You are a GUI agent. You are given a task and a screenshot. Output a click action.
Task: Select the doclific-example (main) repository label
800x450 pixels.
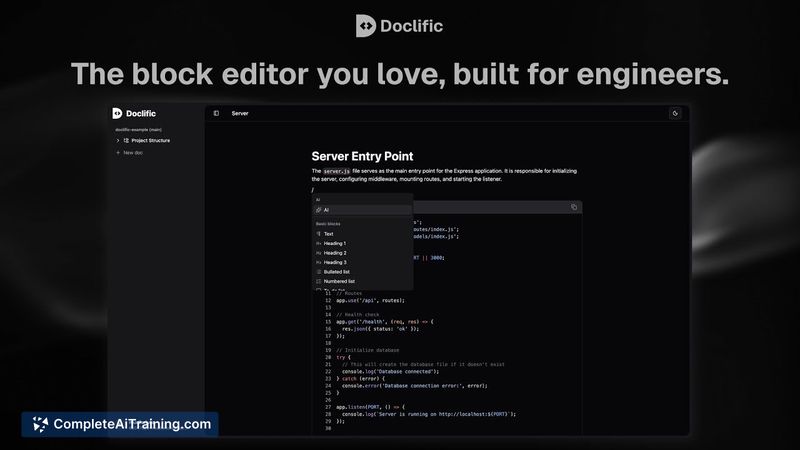pyautogui.click(x=138, y=130)
